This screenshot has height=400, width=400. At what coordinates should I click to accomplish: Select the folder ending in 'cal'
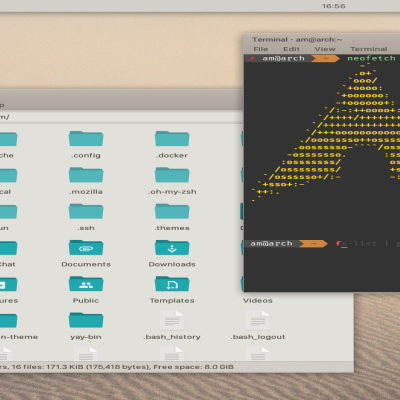[x=8, y=175]
